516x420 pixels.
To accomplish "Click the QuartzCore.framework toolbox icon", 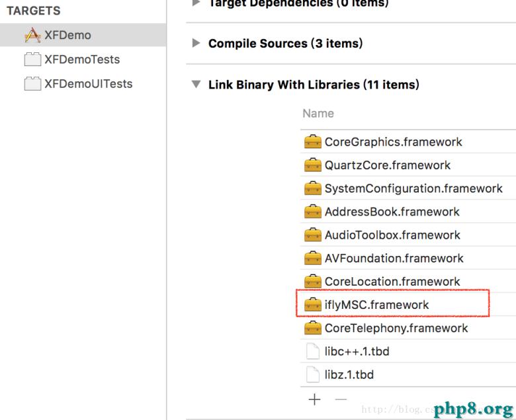I will tap(312, 165).
